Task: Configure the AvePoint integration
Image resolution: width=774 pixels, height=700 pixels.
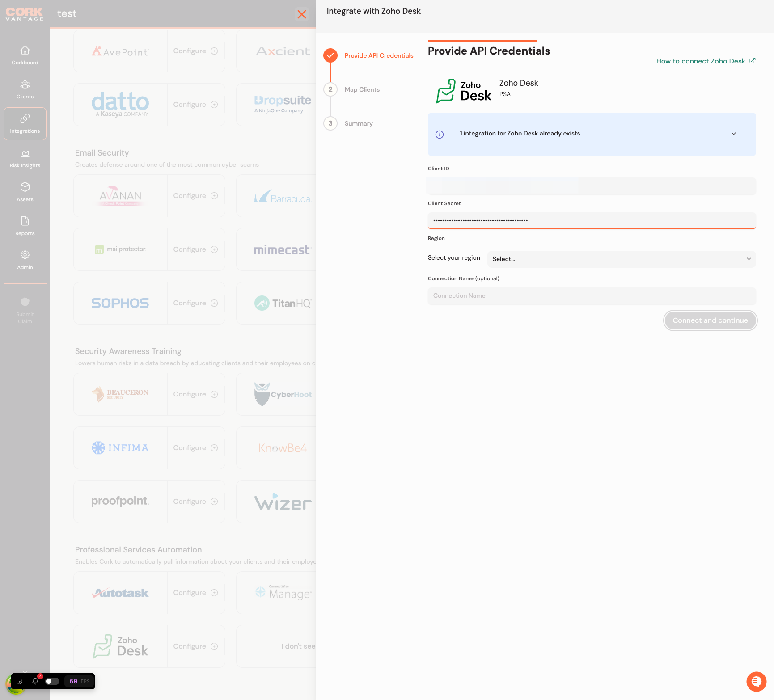Action: [x=196, y=51]
